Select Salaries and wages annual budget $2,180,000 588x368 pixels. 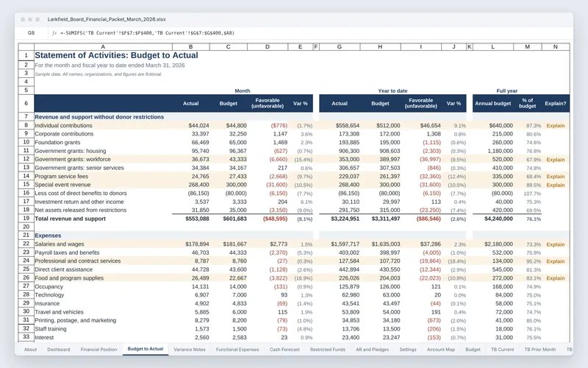498,244
